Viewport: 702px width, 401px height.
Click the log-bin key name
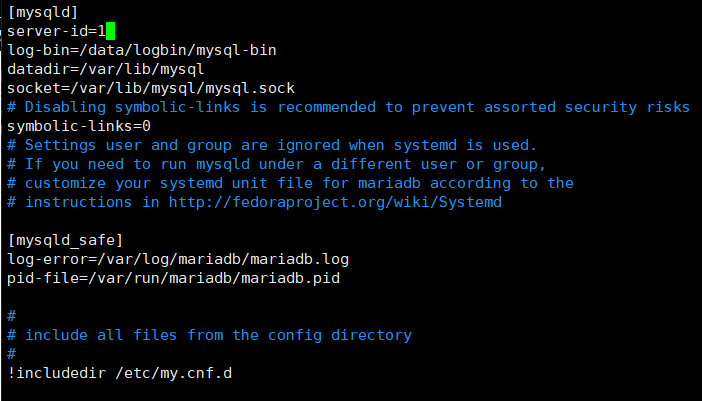34,50
